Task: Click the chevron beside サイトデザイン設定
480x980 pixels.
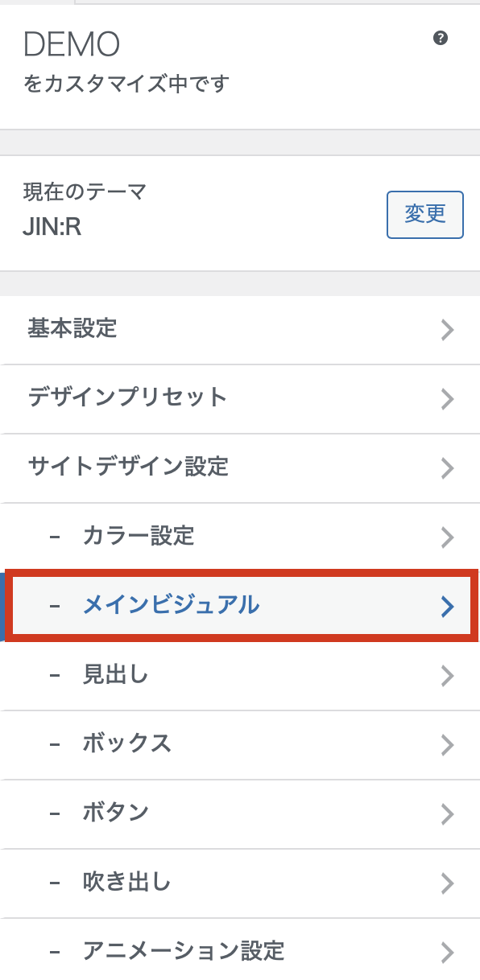Action: point(448,468)
